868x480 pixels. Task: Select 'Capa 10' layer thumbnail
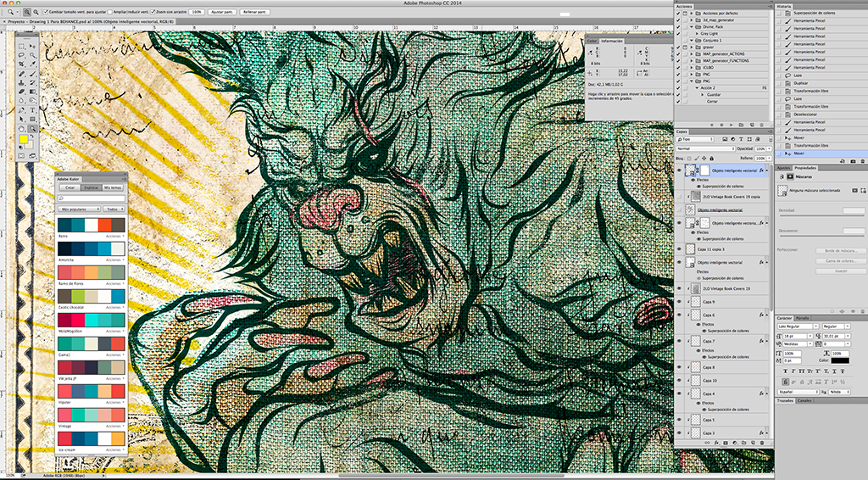[x=694, y=380]
